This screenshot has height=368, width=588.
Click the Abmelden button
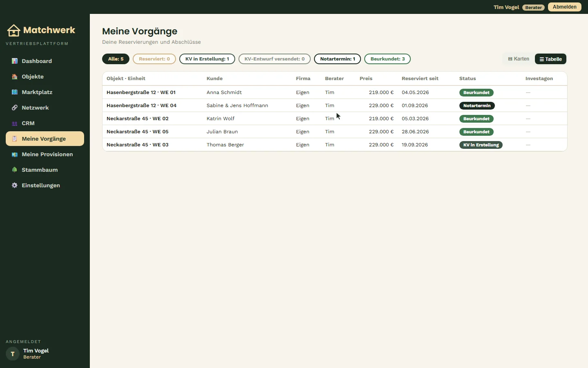(564, 7)
